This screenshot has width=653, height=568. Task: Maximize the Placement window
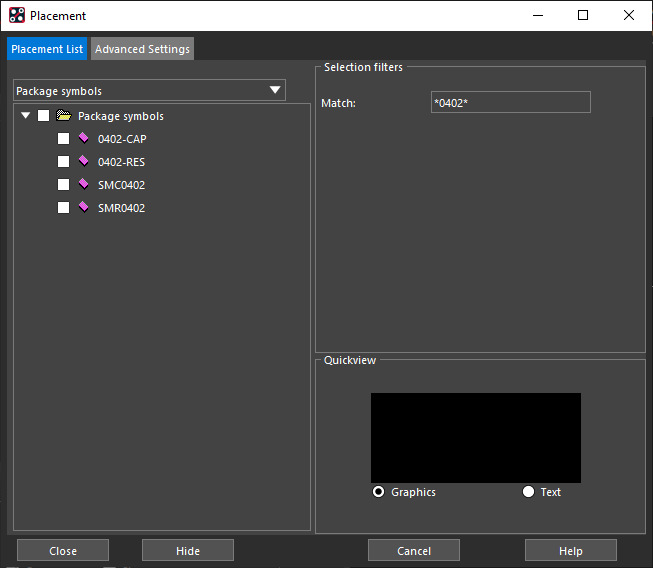click(x=583, y=15)
